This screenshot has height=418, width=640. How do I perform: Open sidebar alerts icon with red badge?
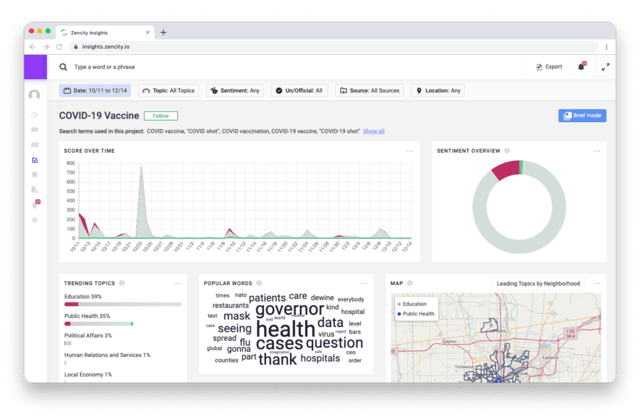click(x=36, y=204)
